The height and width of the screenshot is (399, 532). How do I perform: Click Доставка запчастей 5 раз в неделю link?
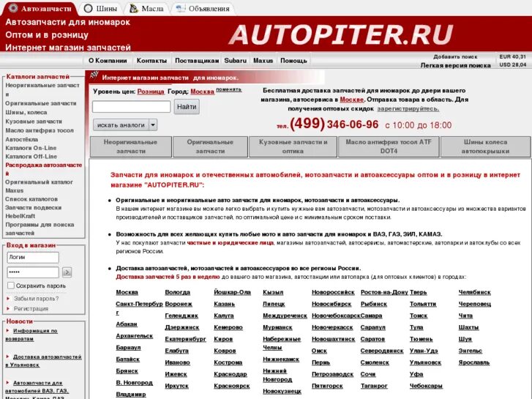168,277
